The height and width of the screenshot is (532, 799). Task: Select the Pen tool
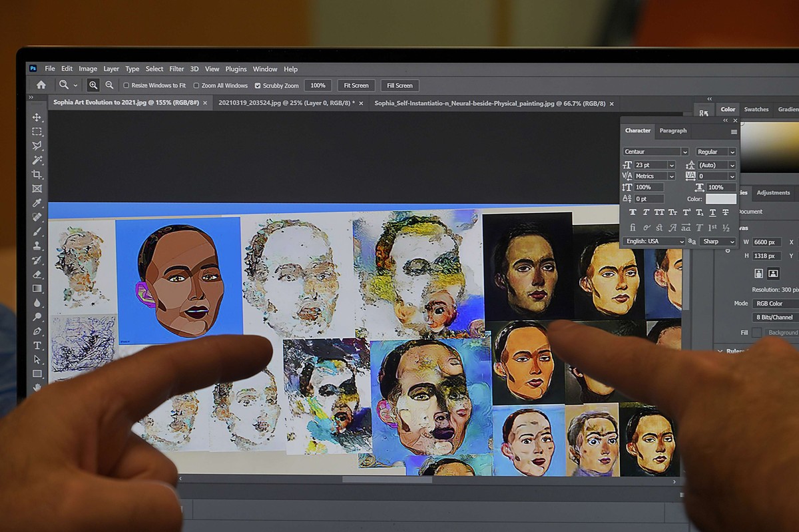(37, 331)
